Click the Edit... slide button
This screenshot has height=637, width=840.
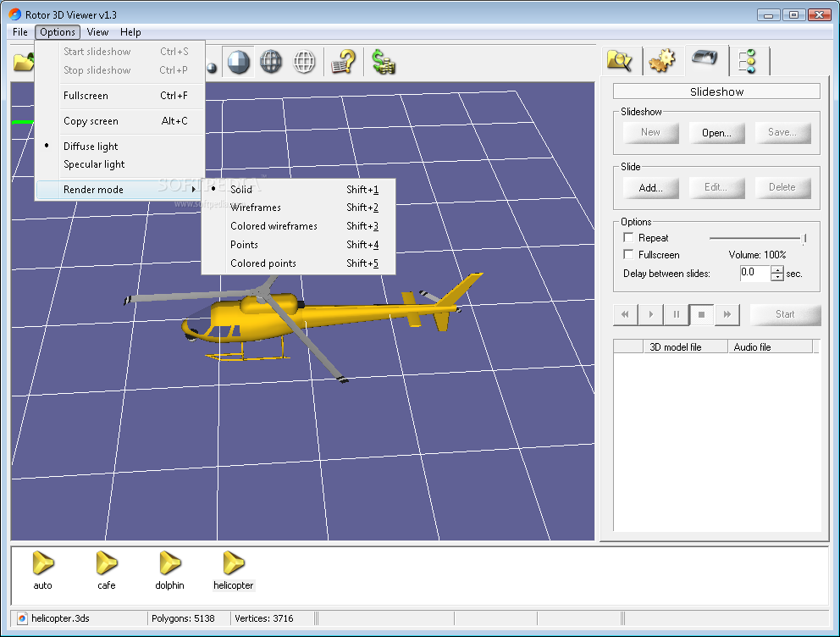716,187
